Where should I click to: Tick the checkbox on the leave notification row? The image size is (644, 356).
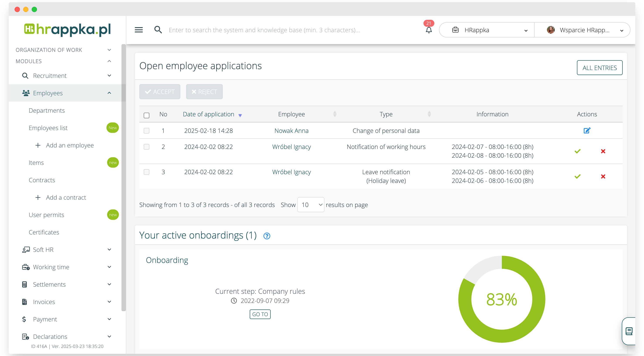[147, 172]
